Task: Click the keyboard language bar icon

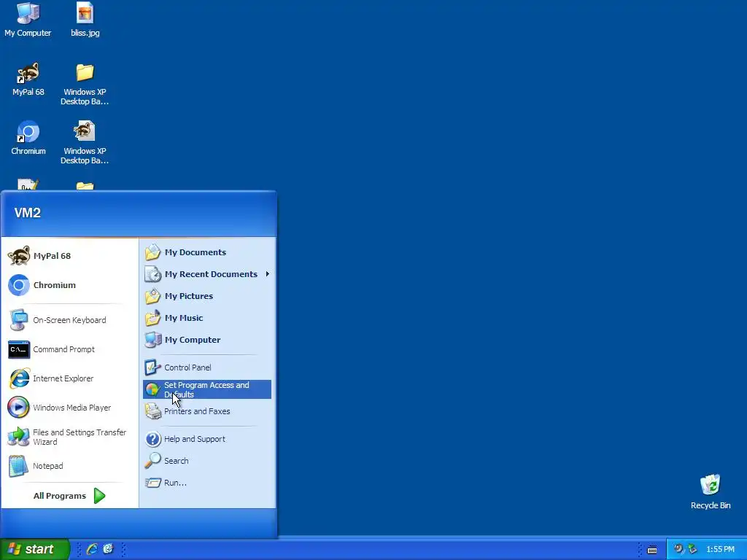Action: tap(652, 550)
